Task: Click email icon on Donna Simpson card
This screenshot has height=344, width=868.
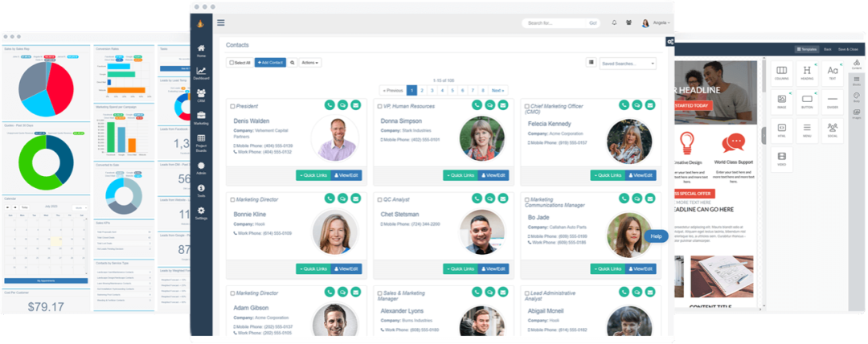Action: pyautogui.click(x=502, y=104)
